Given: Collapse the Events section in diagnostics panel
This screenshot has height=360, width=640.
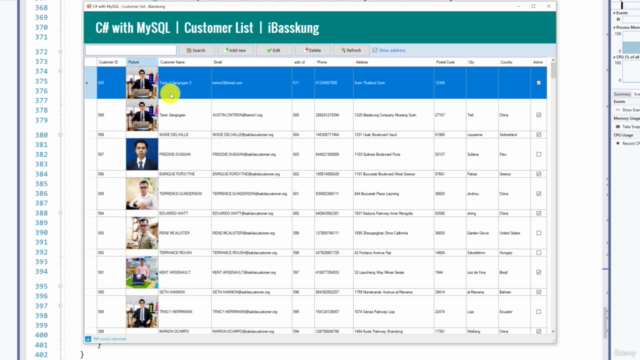Looking at the screenshot, I should 614,13.
